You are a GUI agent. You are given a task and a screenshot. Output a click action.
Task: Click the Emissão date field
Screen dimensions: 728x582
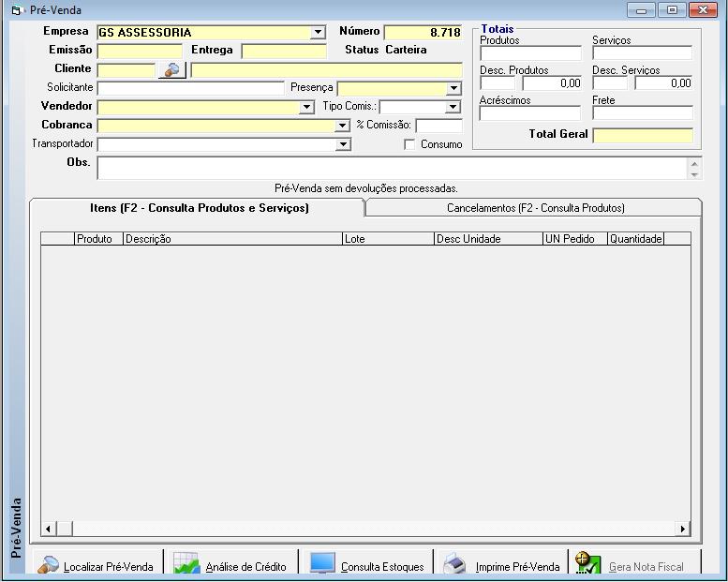(x=140, y=51)
